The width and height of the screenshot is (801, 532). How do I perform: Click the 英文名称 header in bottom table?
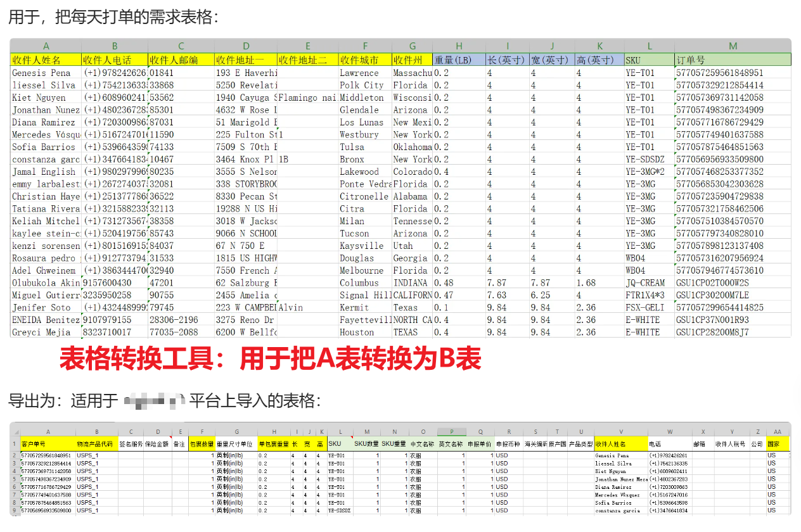click(x=452, y=444)
